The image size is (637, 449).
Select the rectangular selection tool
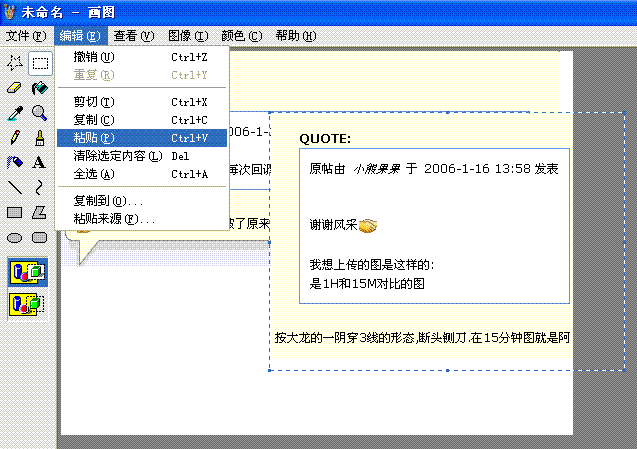(40, 63)
